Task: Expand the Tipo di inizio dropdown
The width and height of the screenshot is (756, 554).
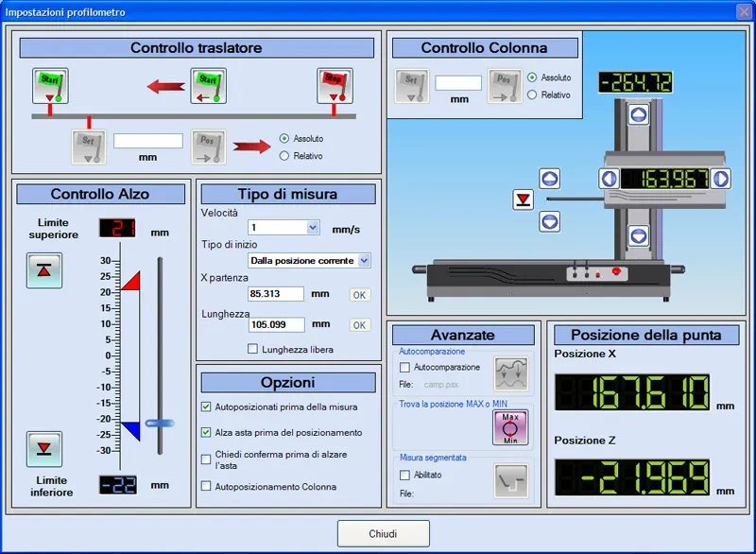Action: (x=365, y=260)
